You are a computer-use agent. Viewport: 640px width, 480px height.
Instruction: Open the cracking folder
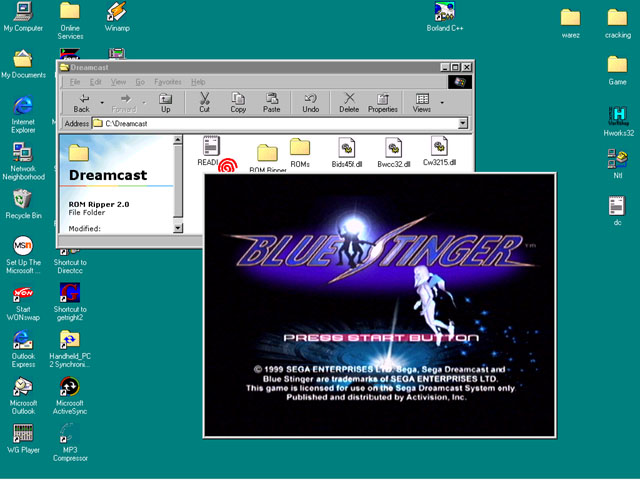[618, 24]
